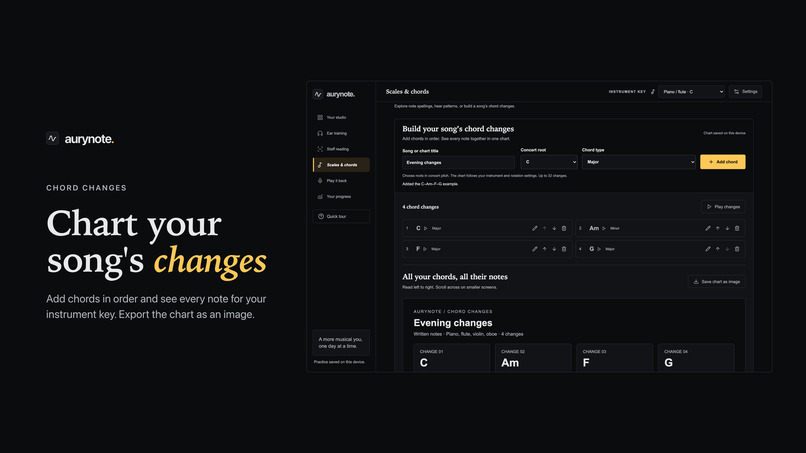
Task: Click the yellow Add chord button
Action: pyautogui.click(x=722, y=162)
